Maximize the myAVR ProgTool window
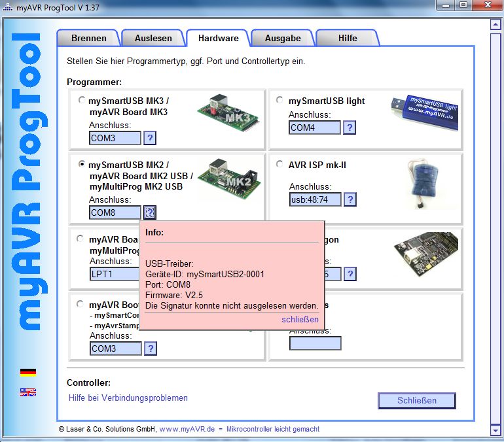The height and width of the screenshot is (442, 504). tap(463, 5)
